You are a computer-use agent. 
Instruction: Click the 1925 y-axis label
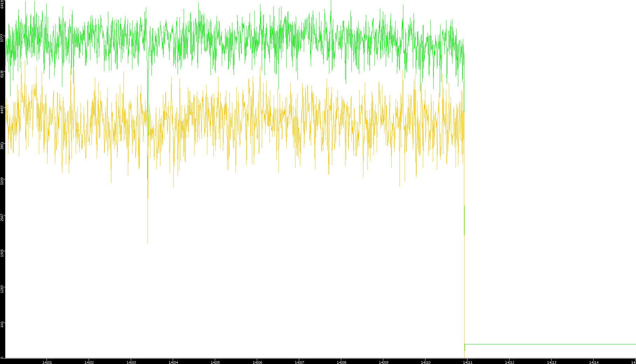click(x=2, y=253)
